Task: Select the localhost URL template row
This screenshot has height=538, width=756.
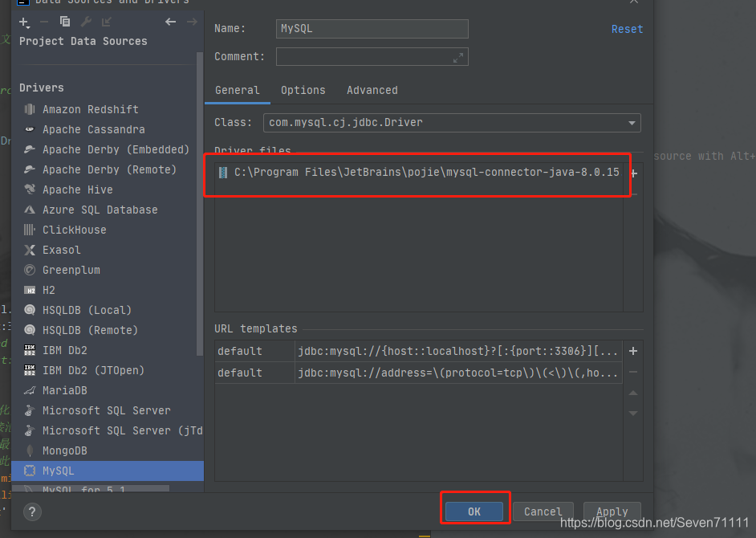Action: tap(418, 351)
